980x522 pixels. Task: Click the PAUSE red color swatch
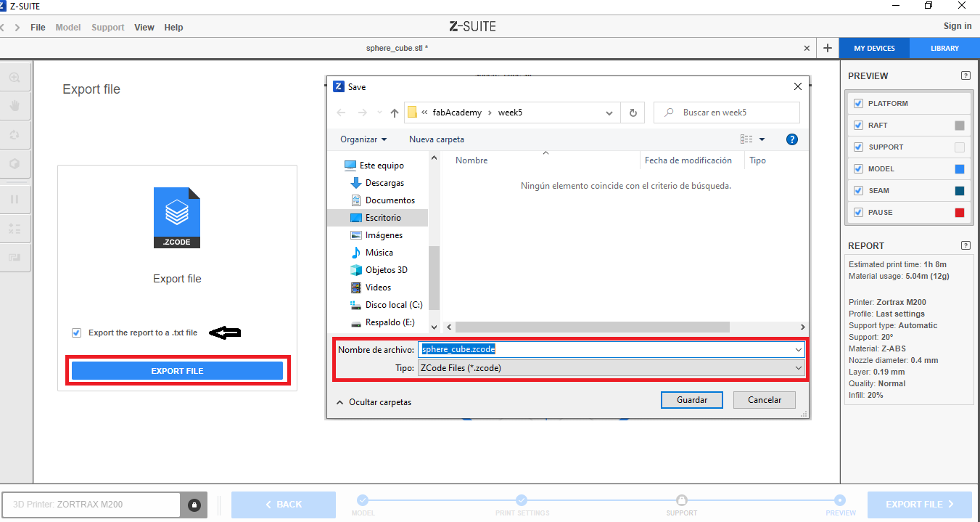point(960,213)
